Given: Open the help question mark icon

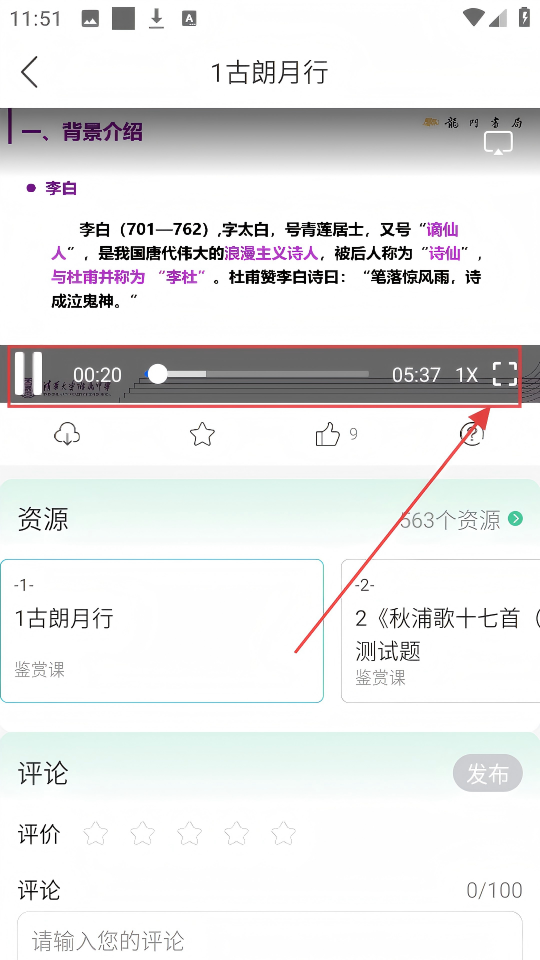Looking at the screenshot, I should pyautogui.click(x=471, y=435).
